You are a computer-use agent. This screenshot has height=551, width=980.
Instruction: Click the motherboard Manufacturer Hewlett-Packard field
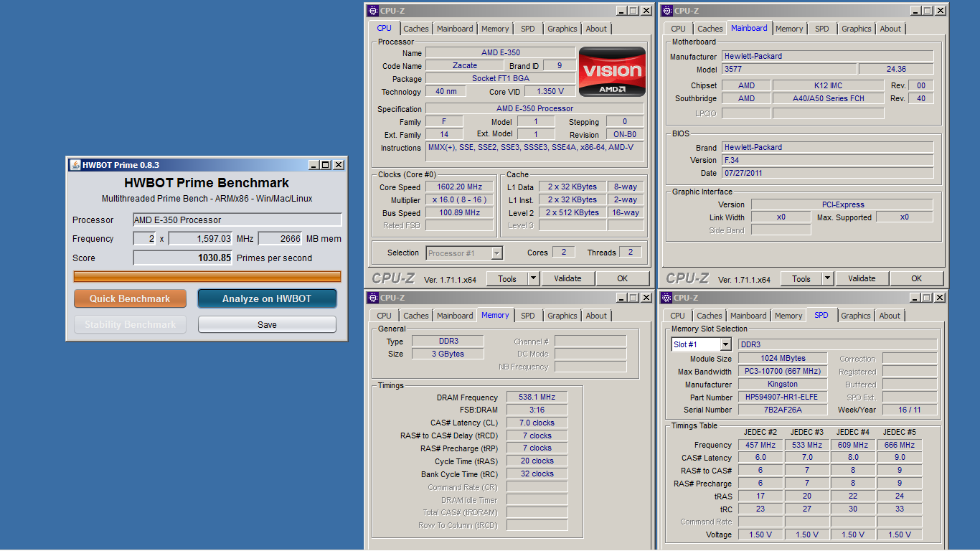828,56
